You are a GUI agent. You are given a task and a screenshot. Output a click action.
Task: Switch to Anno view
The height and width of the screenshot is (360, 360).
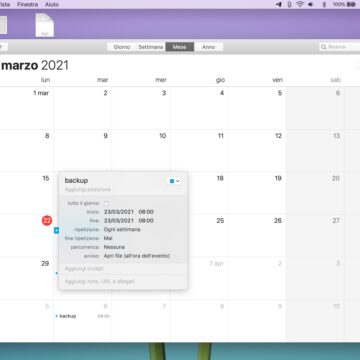pyautogui.click(x=208, y=47)
